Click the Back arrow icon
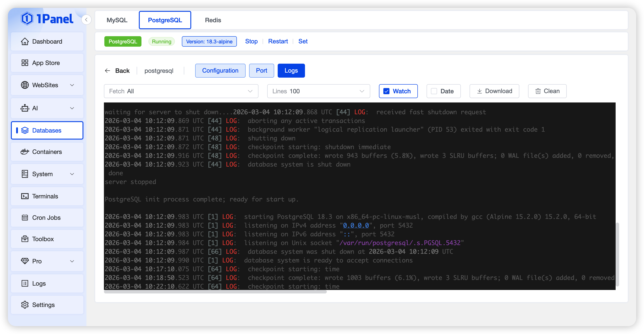Screen dimensions: 644x334 click(107, 71)
